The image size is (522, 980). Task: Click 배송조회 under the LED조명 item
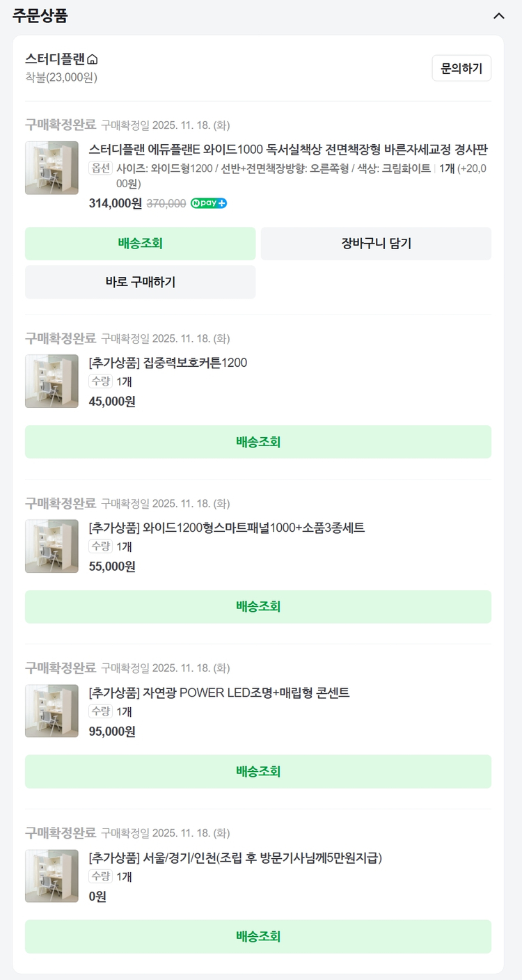click(259, 771)
